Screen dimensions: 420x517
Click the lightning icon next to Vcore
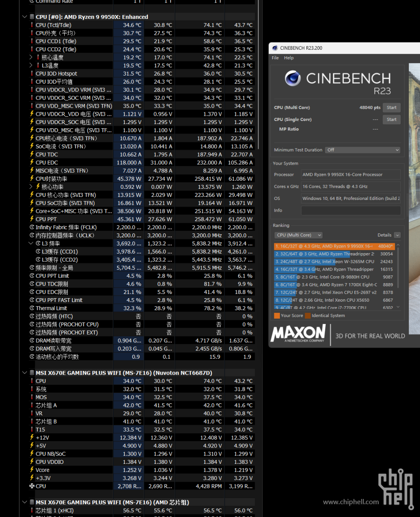point(32,470)
